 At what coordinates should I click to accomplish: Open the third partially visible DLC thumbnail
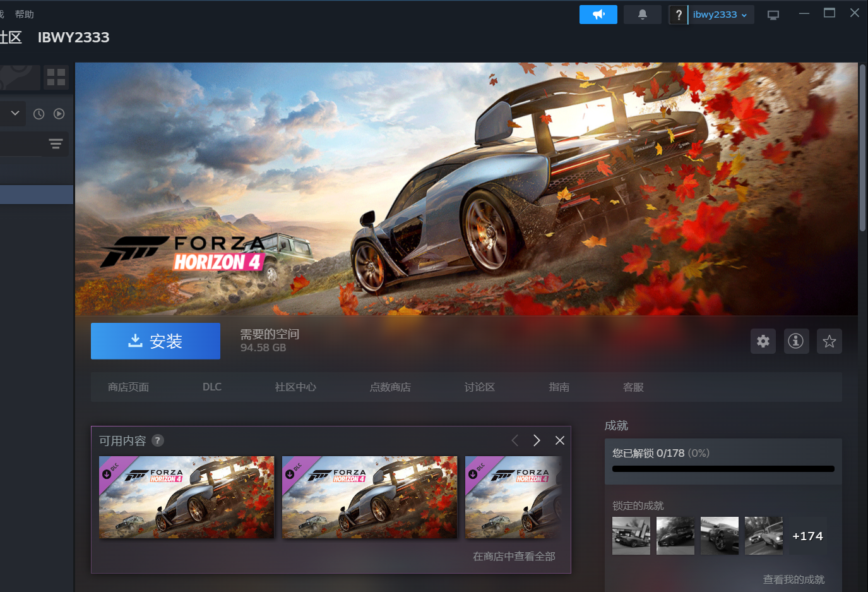click(x=514, y=497)
